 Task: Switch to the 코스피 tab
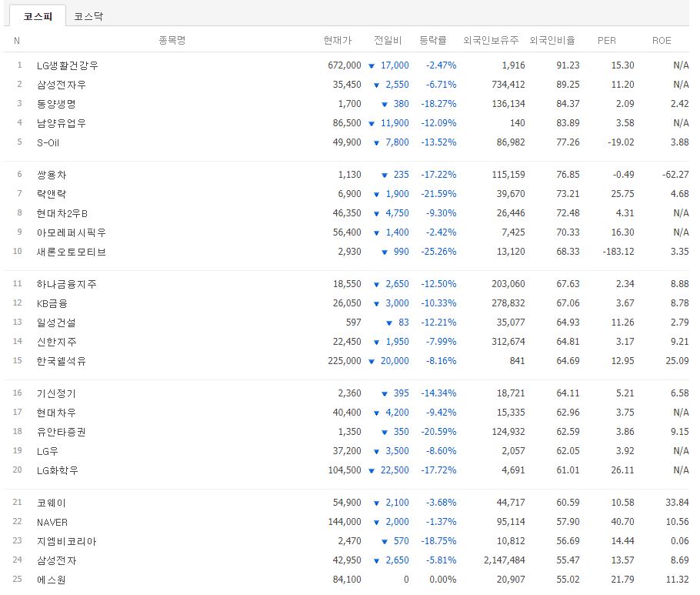tap(38, 16)
